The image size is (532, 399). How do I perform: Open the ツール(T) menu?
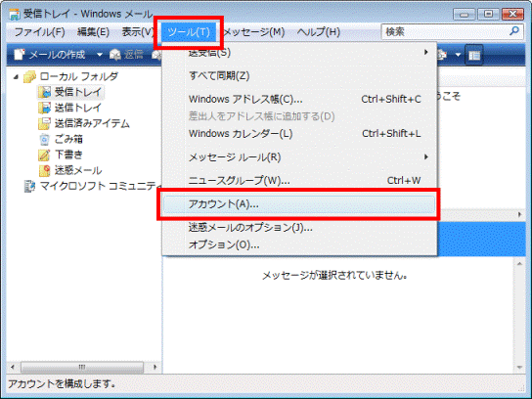189,32
